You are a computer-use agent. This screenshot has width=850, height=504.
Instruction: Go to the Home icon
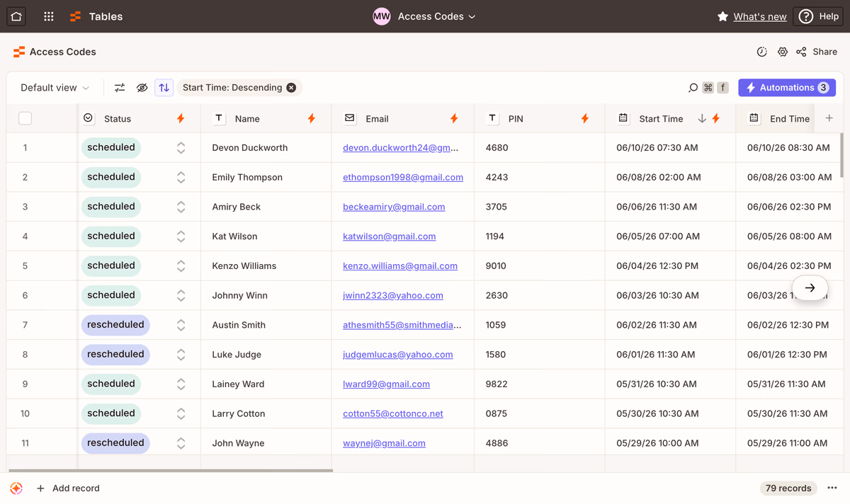point(16,16)
